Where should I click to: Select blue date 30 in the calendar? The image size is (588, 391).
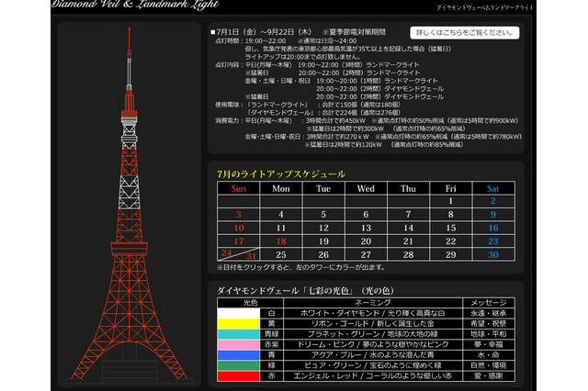click(493, 255)
